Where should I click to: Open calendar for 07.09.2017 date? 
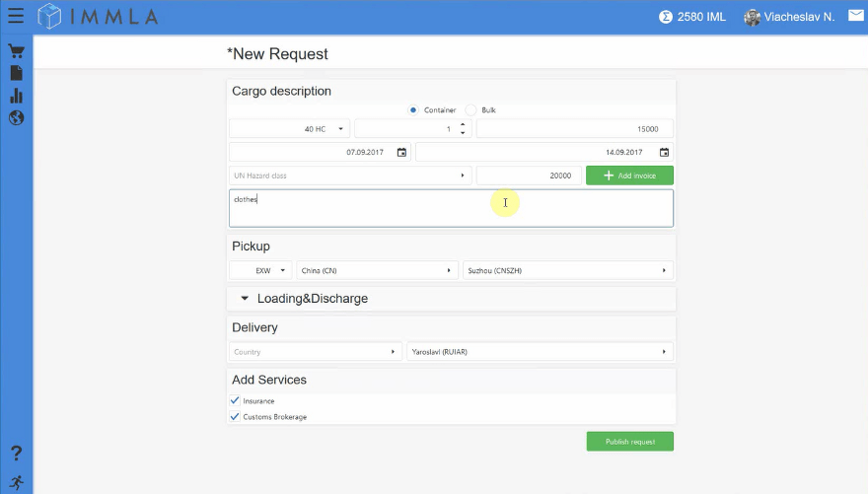(x=401, y=152)
